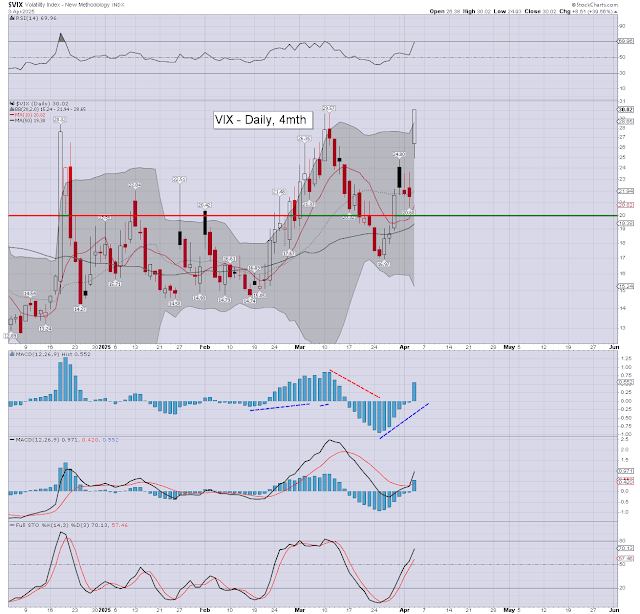Click the 3-Apr-2025 chart date
Viewport: 640px width, 614px height.
[22, 11]
